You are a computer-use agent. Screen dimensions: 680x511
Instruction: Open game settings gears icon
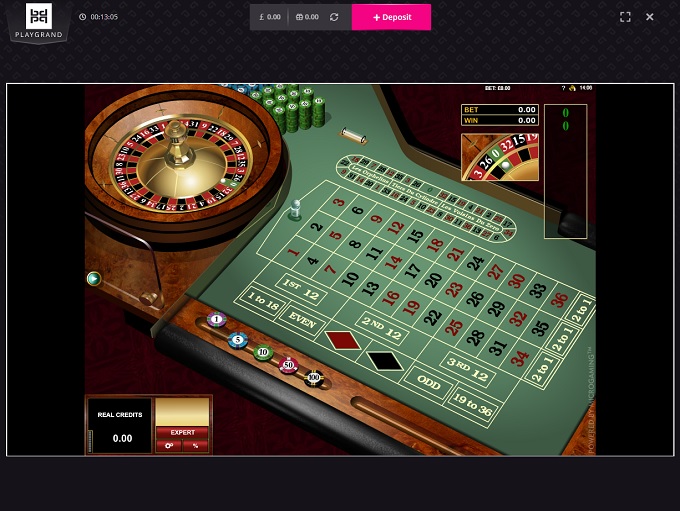(169, 445)
